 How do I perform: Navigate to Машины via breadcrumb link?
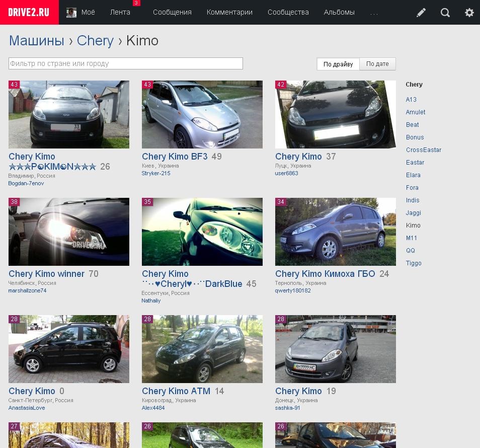[36, 41]
